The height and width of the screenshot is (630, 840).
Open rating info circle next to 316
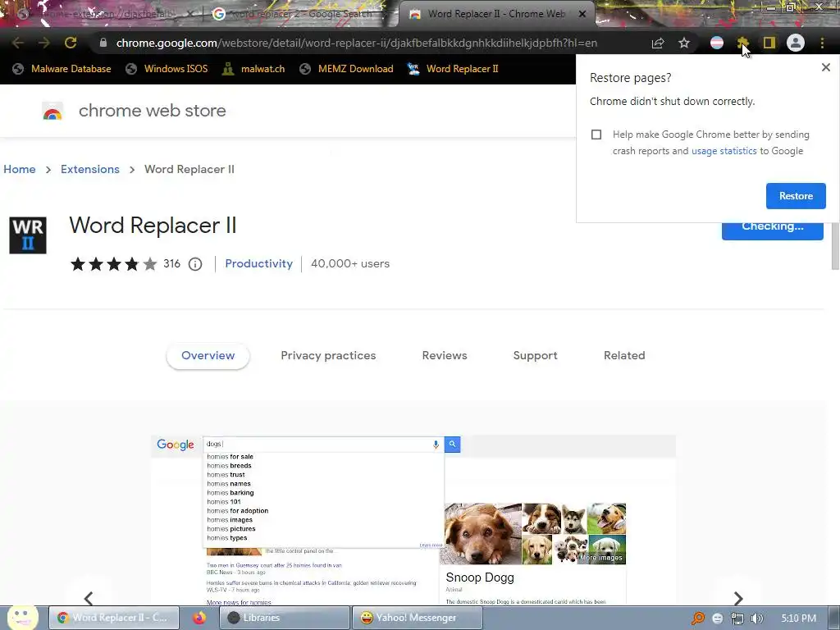[x=195, y=264]
